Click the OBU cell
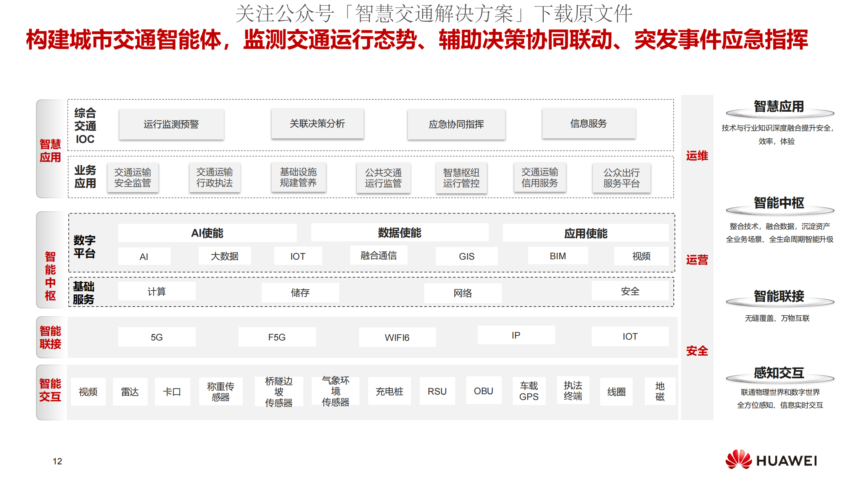This screenshot has height=488, width=868. pos(483,391)
